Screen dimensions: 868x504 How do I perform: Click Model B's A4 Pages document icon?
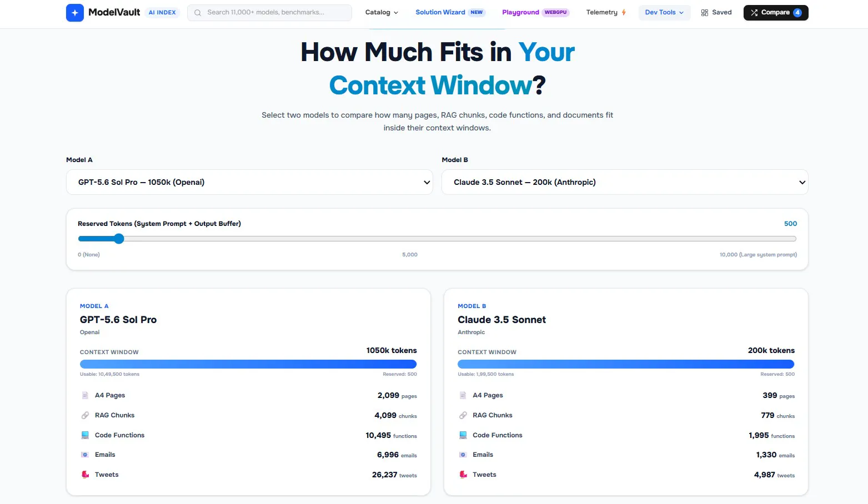[x=463, y=395]
